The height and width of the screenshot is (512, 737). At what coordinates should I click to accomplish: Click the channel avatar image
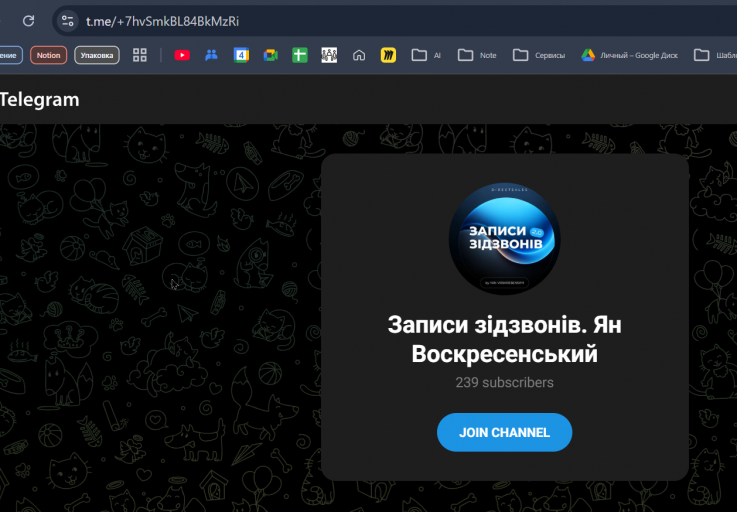coord(504,238)
